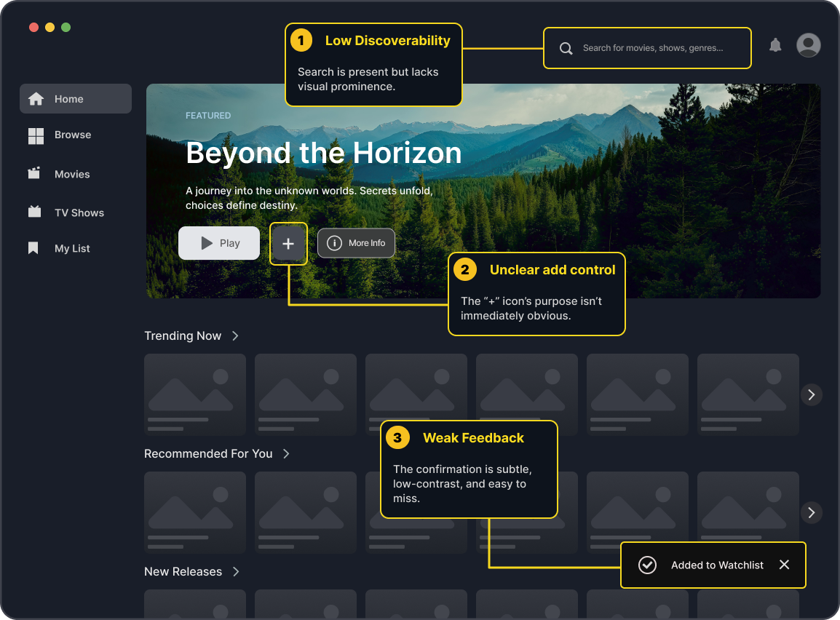Open the first New Releases thumbnail
Viewport: 840px width, 620px height.
pyautogui.click(x=195, y=604)
